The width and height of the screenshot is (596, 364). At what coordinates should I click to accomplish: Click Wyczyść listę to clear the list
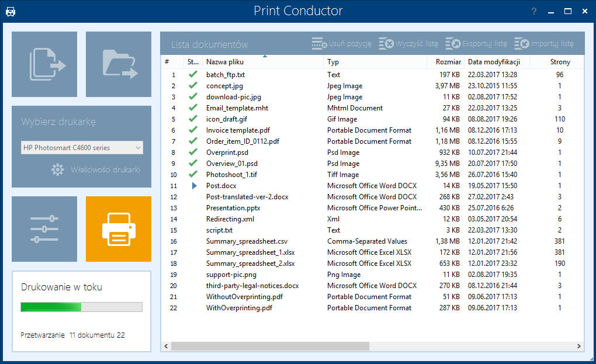point(408,44)
